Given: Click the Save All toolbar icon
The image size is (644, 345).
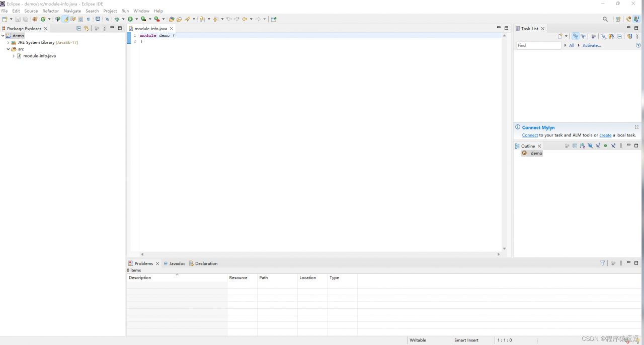Looking at the screenshot, I should pyautogui.click(x=26, y=19).
